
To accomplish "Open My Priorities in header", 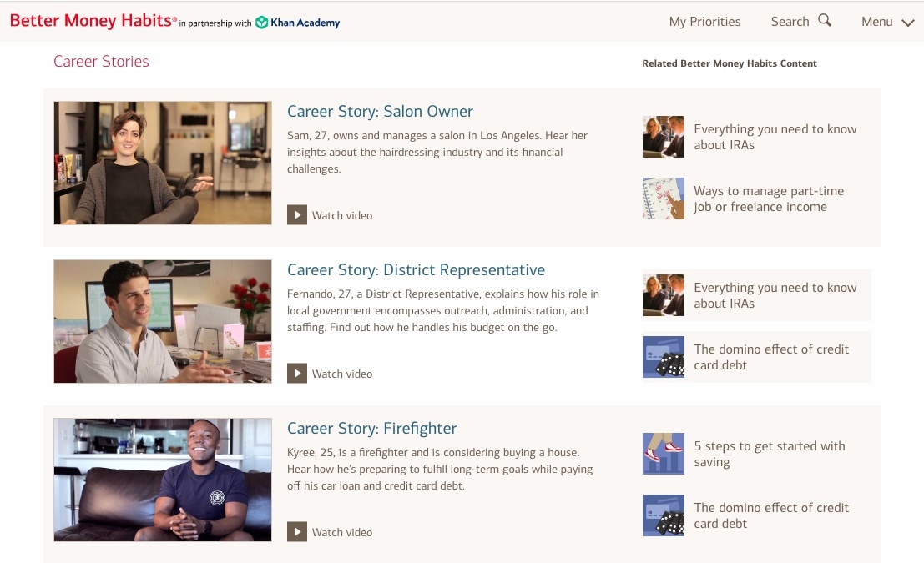I will coord(704,22).
